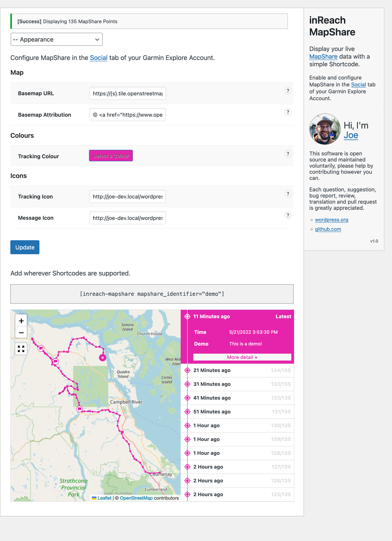The image size is (392, 541).
Task: Click Joe's profile photo
Action: pos(325,129)
